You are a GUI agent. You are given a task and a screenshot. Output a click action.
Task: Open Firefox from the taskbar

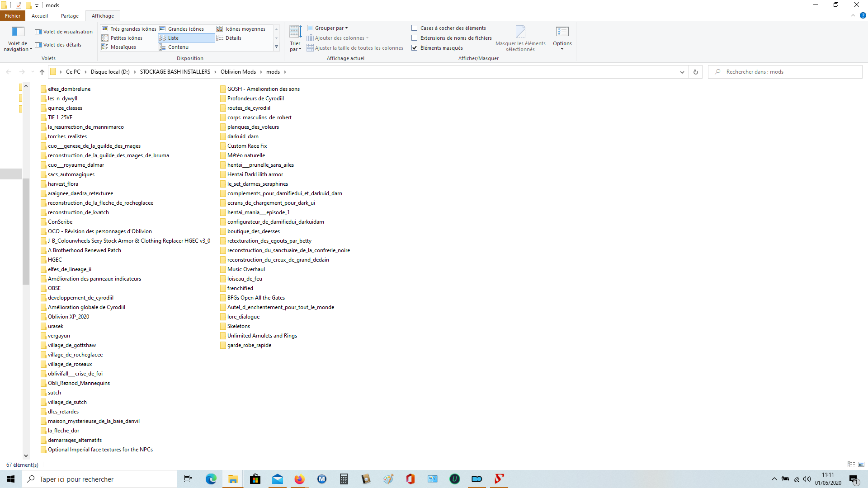coord(299,479)
